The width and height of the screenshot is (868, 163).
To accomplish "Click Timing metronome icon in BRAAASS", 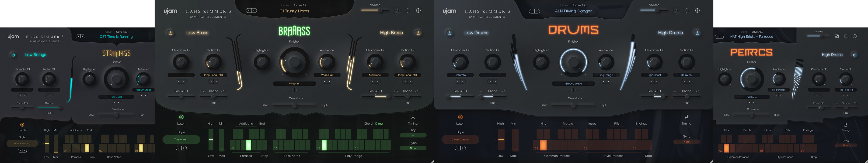I will point(413,117).
